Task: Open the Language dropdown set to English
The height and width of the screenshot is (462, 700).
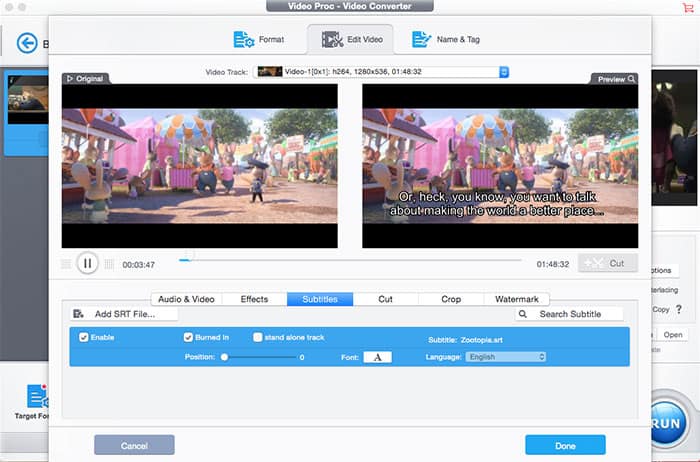Action: [505, 357]
